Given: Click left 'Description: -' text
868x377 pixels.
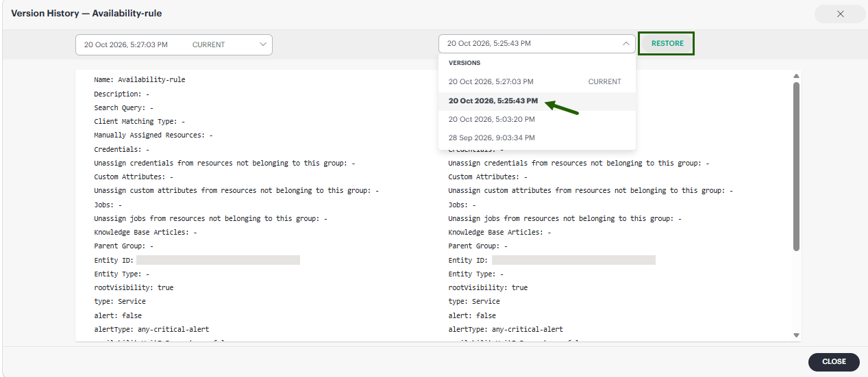Looking at the screenshot, I should (x=122, y=94).
